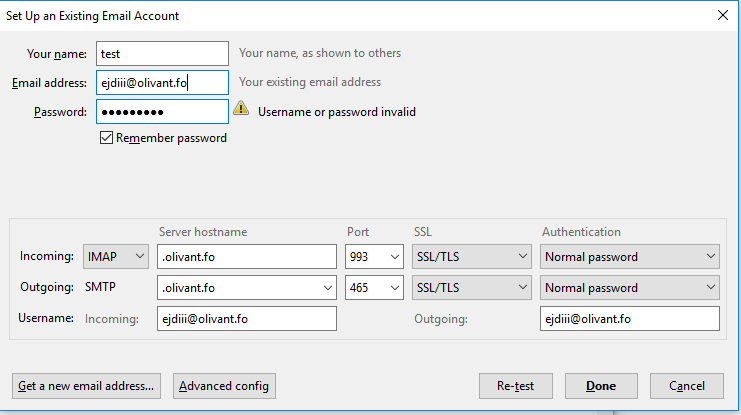741x415 pixels.
Task: Close the email account setup dialog
Action: [x=723, y=15]
